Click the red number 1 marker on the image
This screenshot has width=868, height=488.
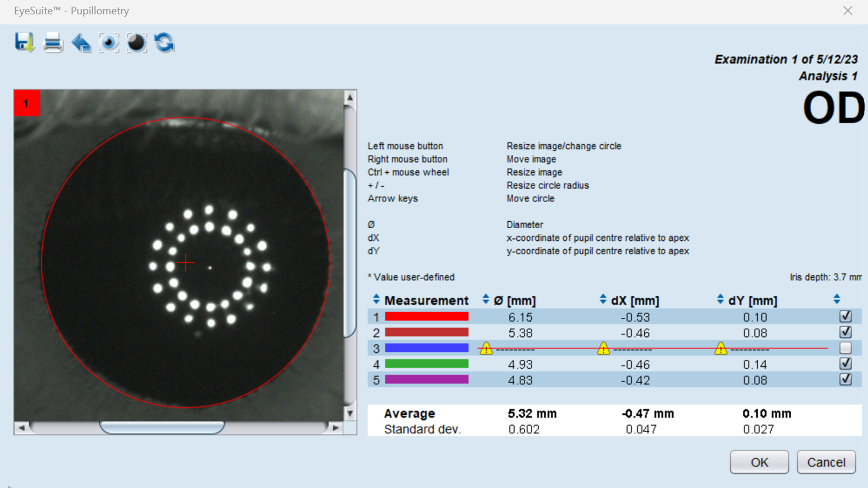pos(27,103)
